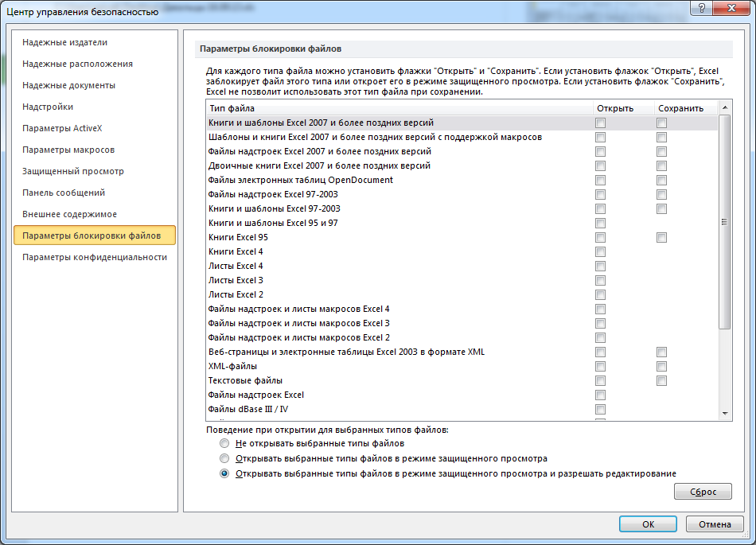Check Открыть for Книги и шаблоны Excel 95 и 97

(600, 223)
